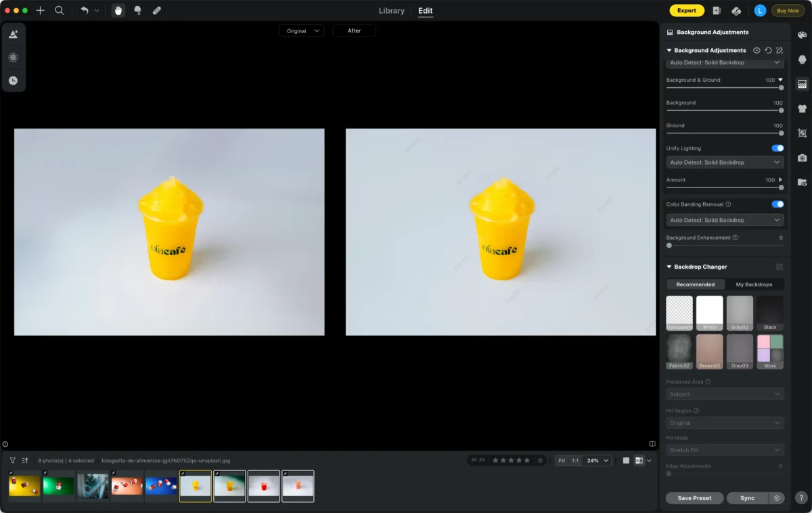Open the help question mark button
This screenshot has width=812, height=513.
pyautogui.click(x=801, y=497)
